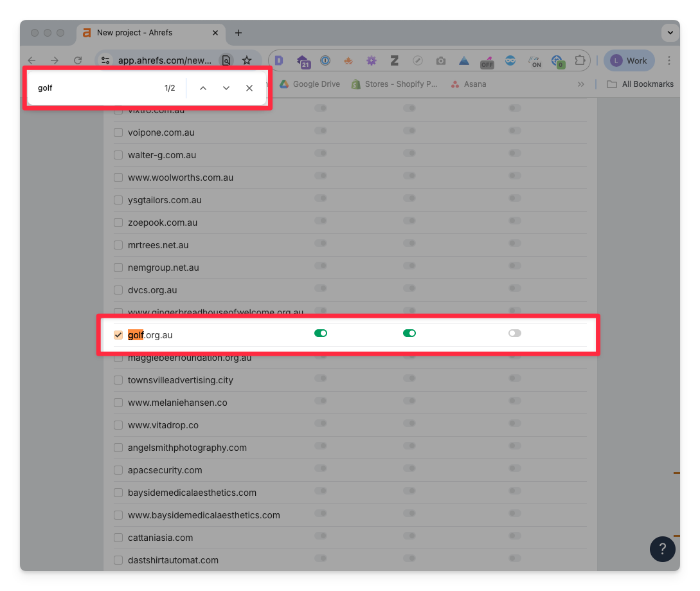Image resolution: width=700 pixels, height=591 pixels.
Task: Open the Extensions puzzle icon
Action: (580, 60)
